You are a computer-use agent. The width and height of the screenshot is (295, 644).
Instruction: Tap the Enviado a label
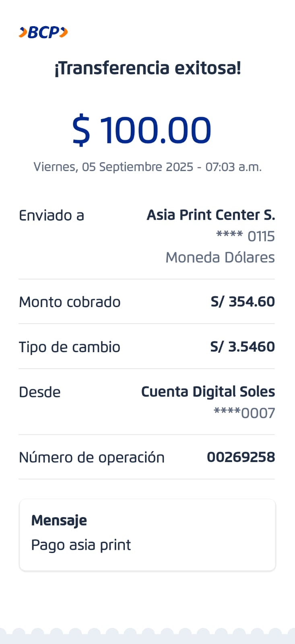[52, 216]
